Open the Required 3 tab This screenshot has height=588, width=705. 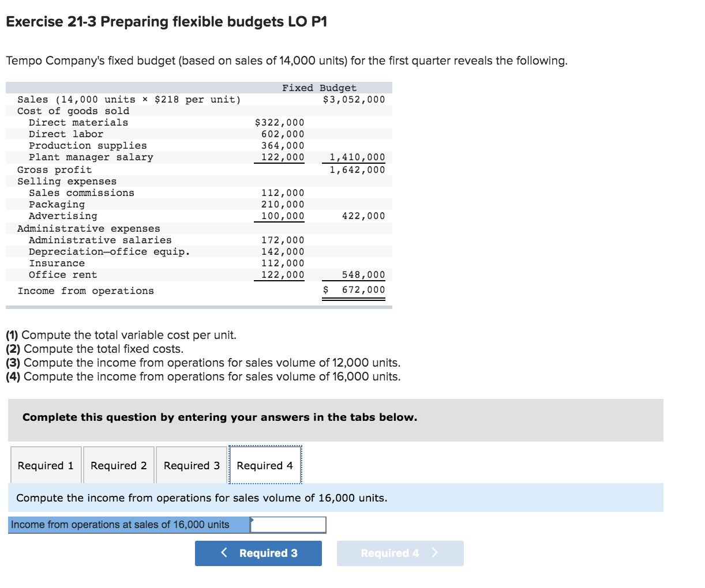click(x=191, y=465)
